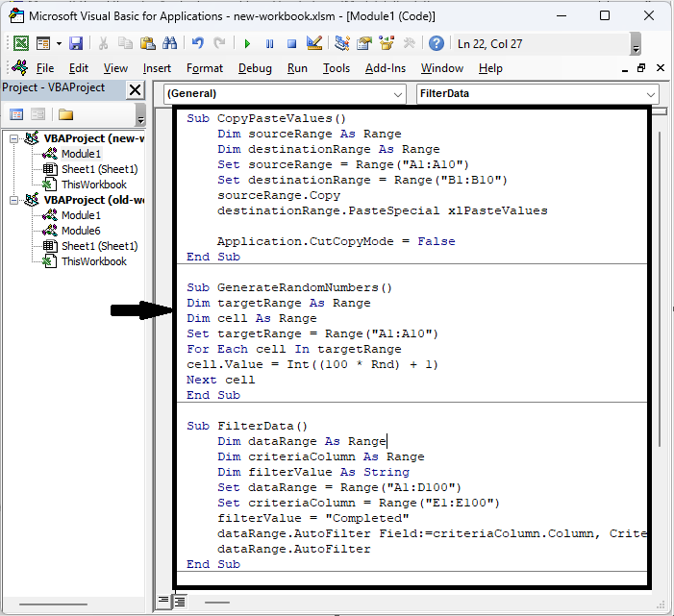
Task: Open Project Explorer from the toolbar
Action: click(342, 43)
